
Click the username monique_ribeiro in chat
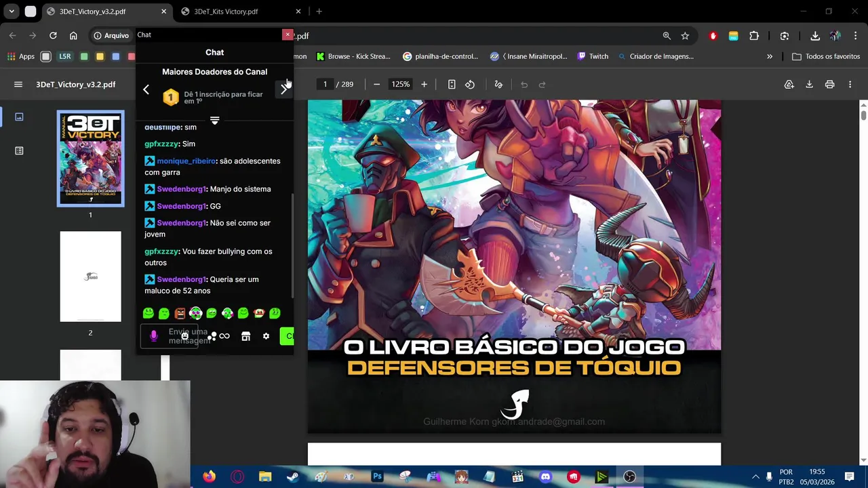186,161
